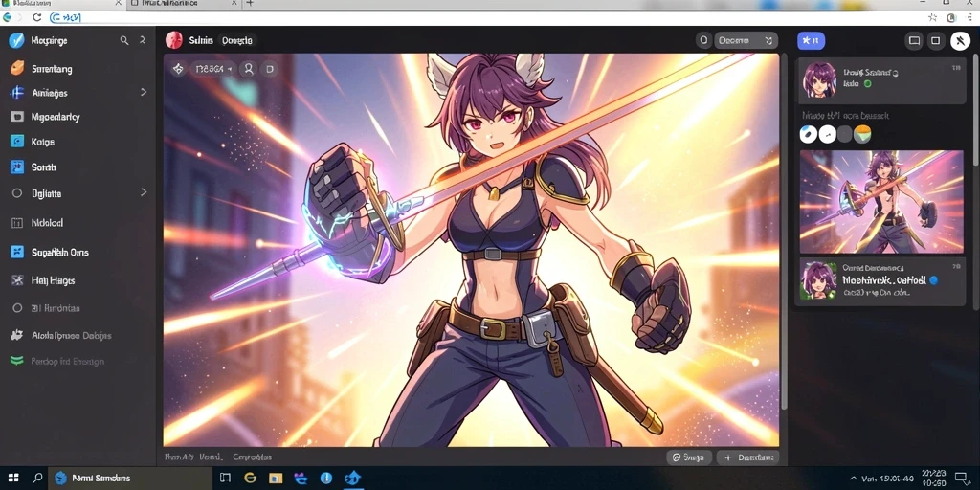Click the blue checkmark app logo in sidebar header
Viewport: 980px width, 490px height.
coord(17,40)
